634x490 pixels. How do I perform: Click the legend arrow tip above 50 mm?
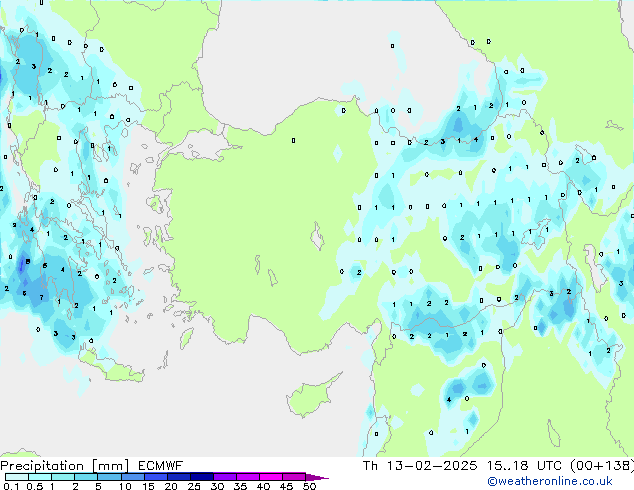pos(317,477)
